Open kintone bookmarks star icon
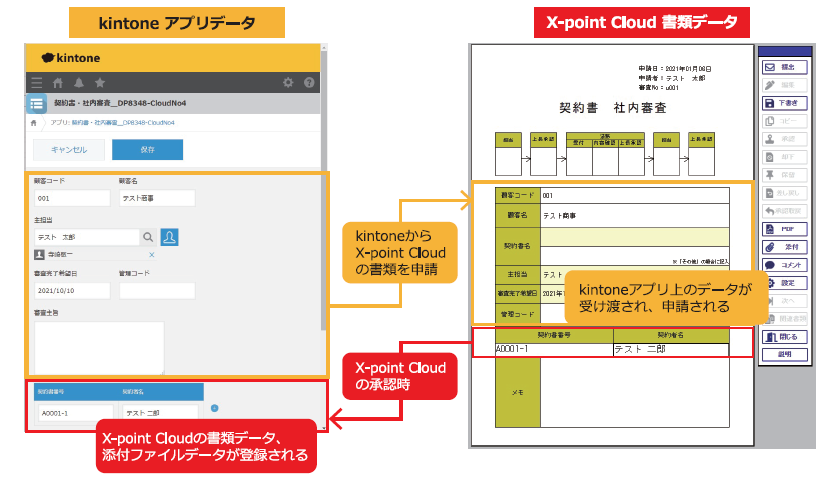The width and height of the screenshot is (836, 482). 100,83
